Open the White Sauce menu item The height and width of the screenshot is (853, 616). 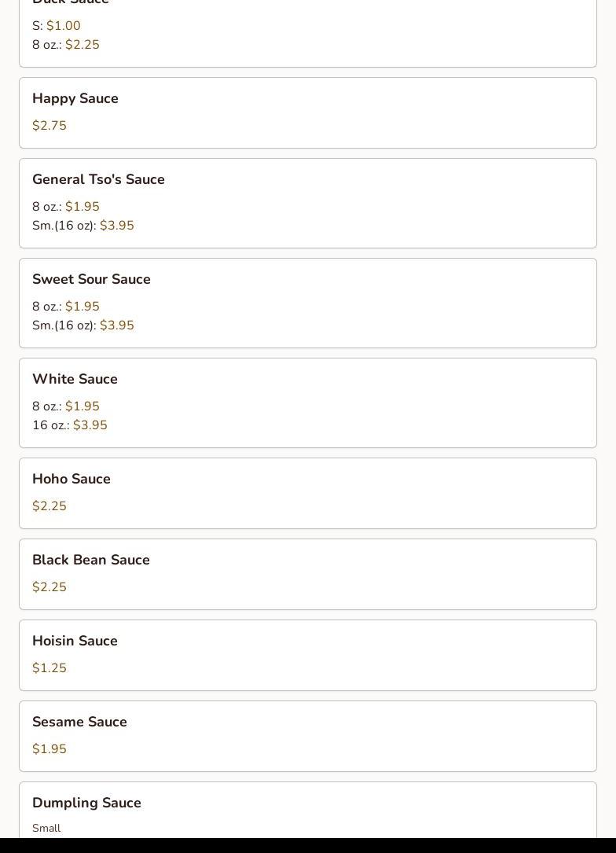pos(75,379)
